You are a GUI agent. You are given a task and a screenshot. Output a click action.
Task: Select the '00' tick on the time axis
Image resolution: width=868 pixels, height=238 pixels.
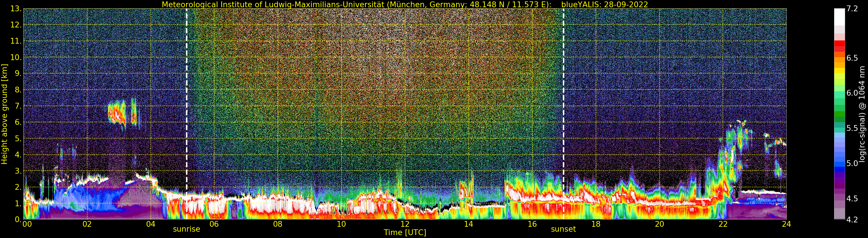point(27,224)
